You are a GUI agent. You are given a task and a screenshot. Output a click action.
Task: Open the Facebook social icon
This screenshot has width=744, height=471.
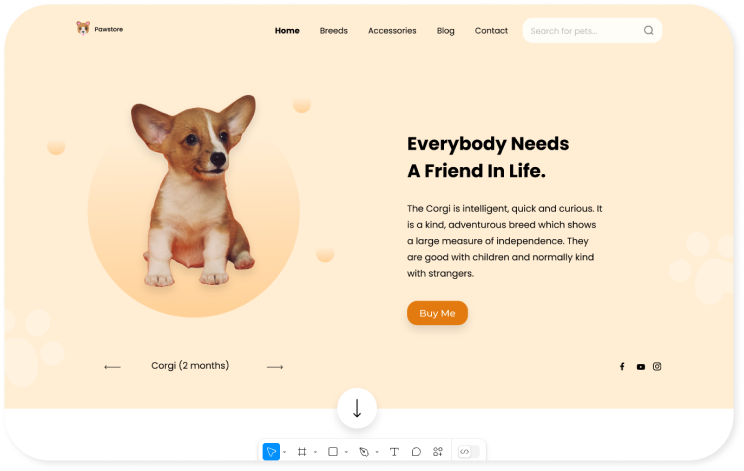click(622, 366)
